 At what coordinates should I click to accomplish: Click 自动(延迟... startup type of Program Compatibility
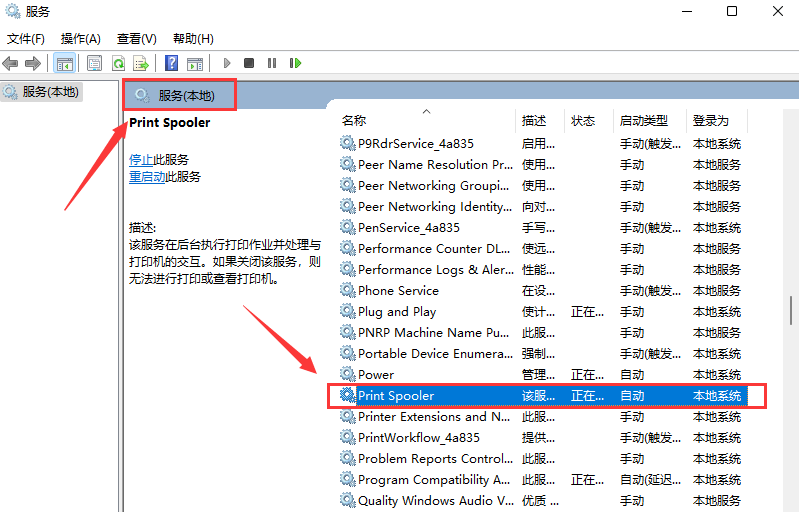[650, 479]
